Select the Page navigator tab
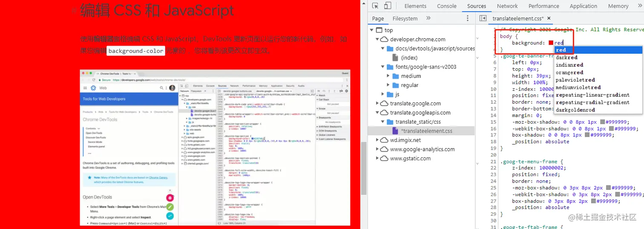Viewport: 644px width, 229px height. 378,18
